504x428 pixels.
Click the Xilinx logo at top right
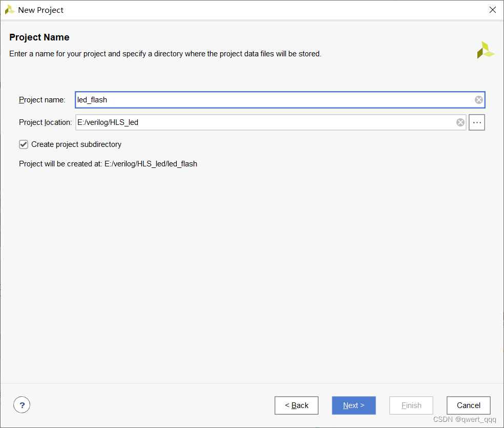[x=486, y=50]
